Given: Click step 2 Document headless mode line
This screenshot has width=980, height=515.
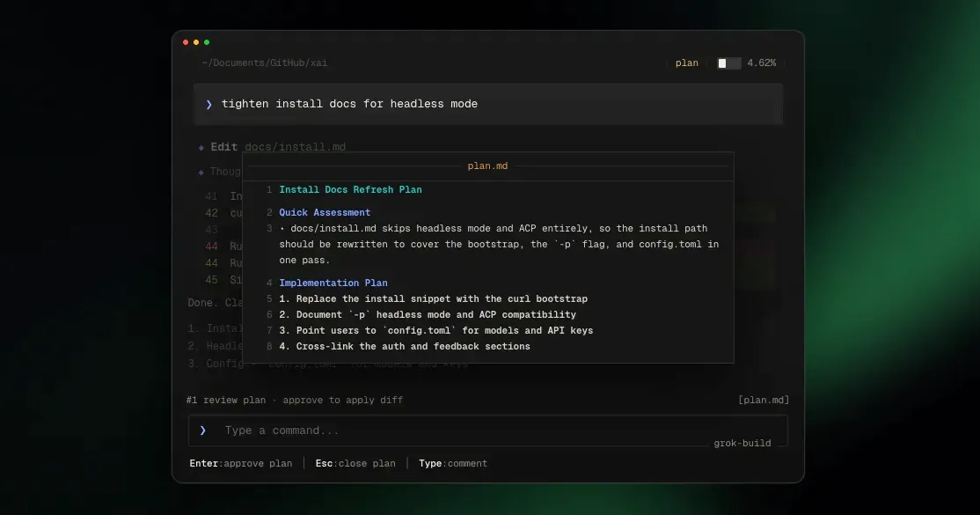Looking at the screenshot, I should point(428,315).
